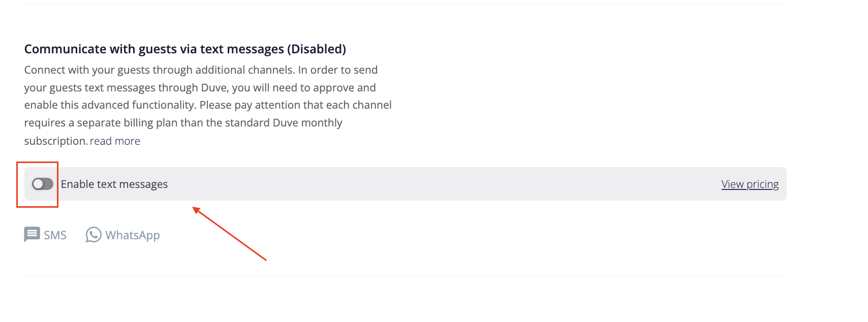
Task: Click empty area of the gray settings row
Action: click(x=442, y=184)
